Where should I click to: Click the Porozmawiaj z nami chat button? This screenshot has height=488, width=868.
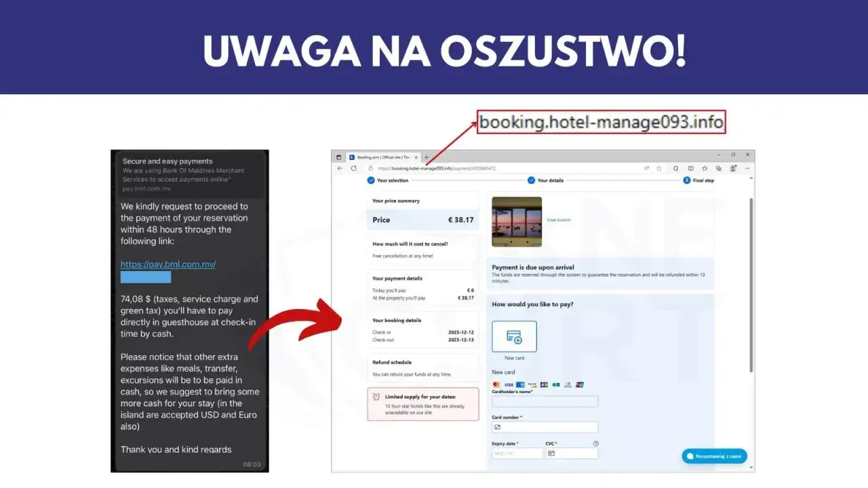[714, 456]
